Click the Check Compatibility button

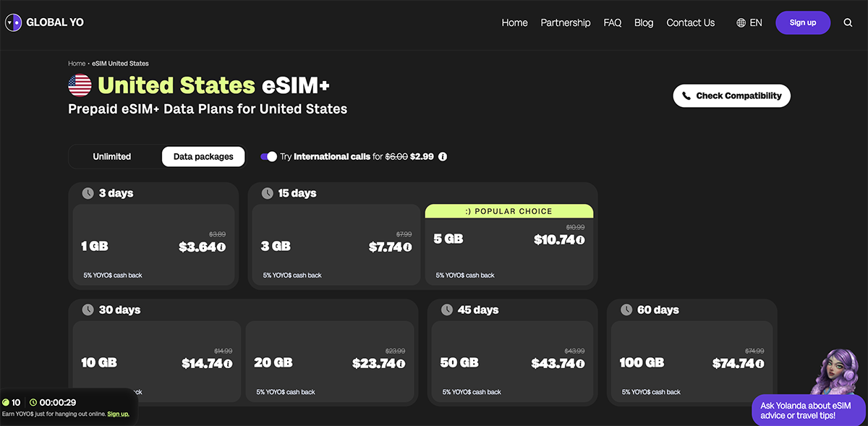click(731, 95)
